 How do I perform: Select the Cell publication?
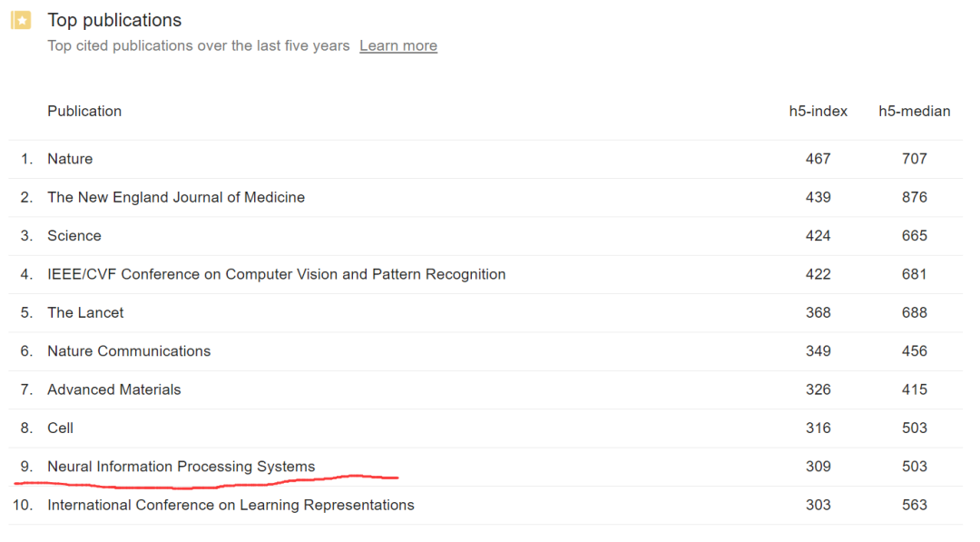(x=60, y=428)
